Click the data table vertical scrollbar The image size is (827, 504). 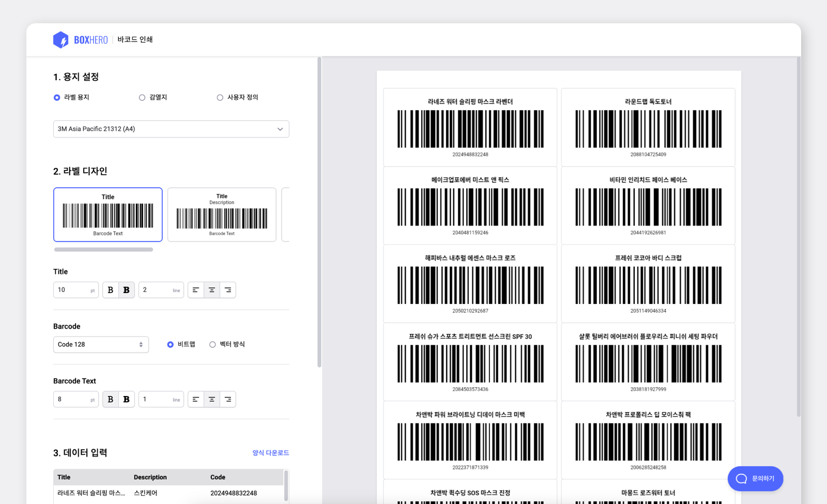(286, 486)
